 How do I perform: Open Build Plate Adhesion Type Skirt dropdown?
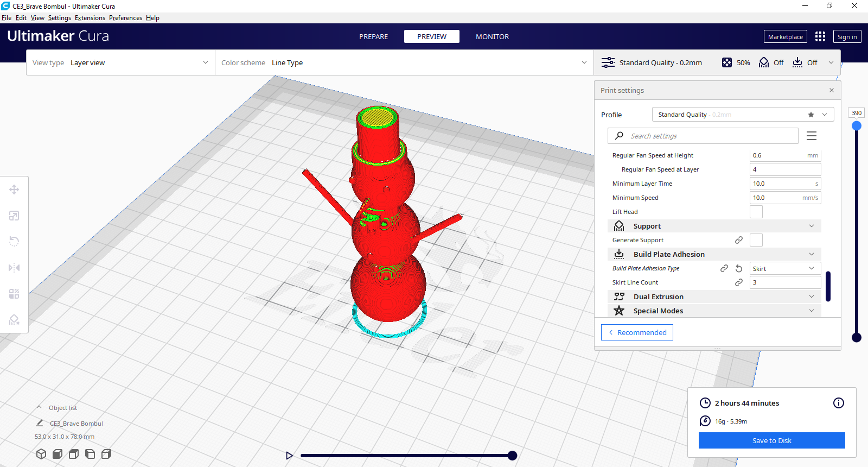pyautogui.click(x=786, y=268)
